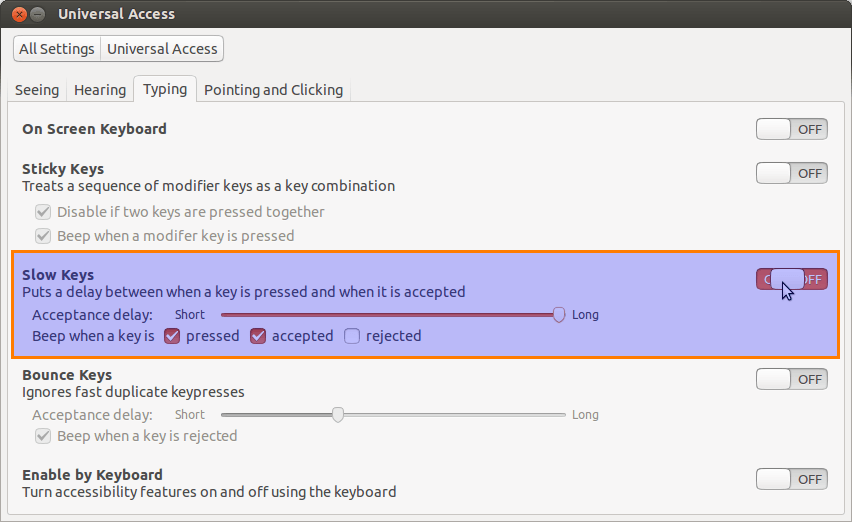Image resolution: width=852 pixels, height=522 pixels.
Task: Enable the Bounce Keys switch
Action: pos(791,379)
